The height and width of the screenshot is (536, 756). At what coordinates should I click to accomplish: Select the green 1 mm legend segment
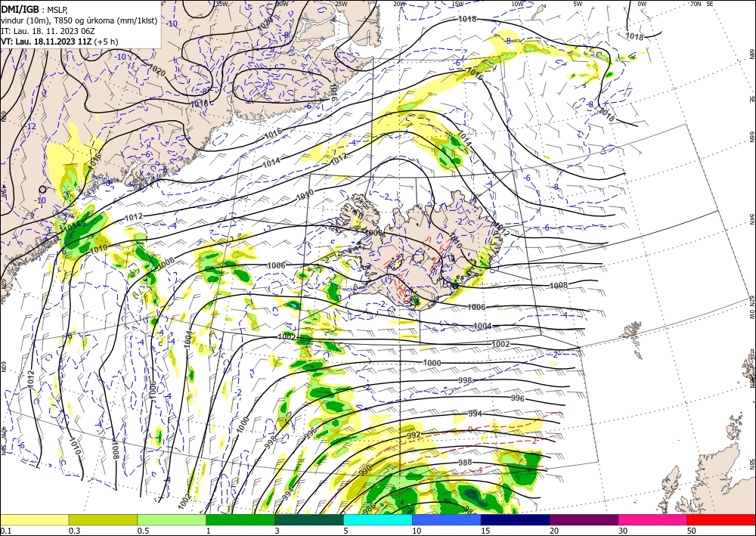click(240, 519)
